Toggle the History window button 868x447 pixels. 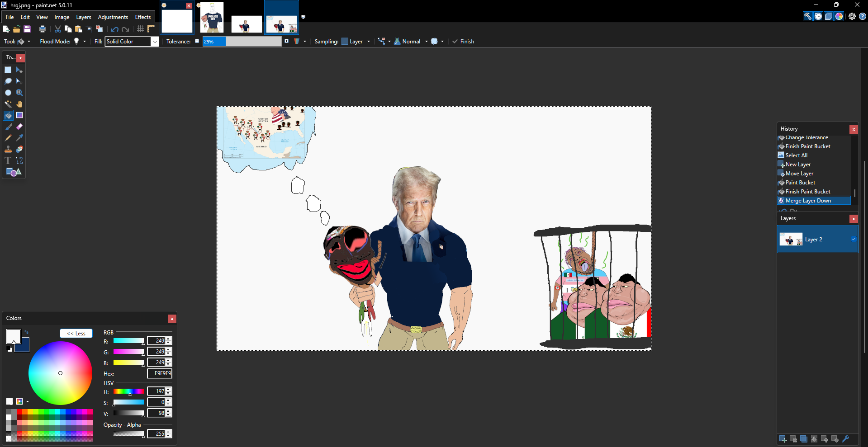tap(818, 16)
